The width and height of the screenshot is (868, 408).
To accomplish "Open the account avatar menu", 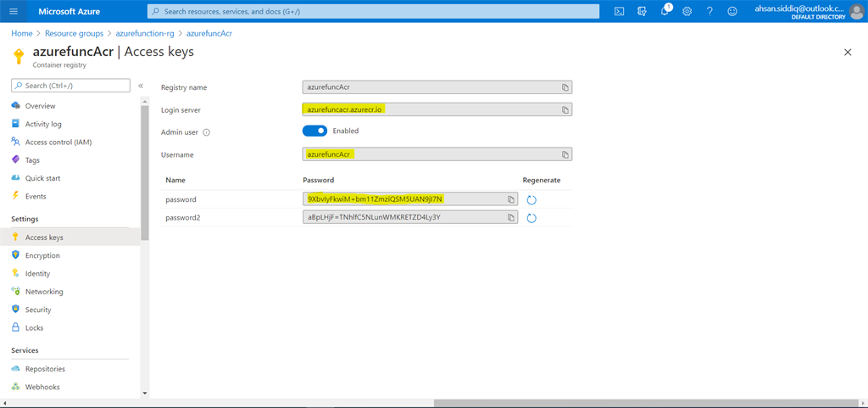I will point(856,11).
